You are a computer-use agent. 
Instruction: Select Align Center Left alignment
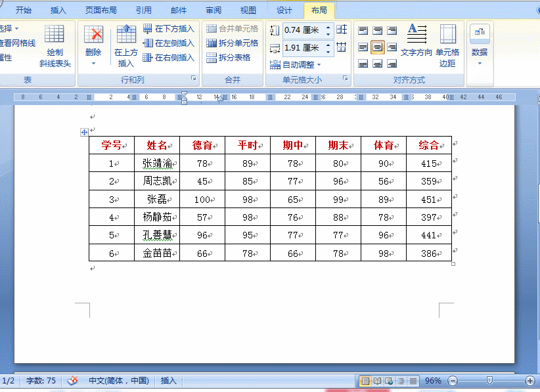[363, 47]
